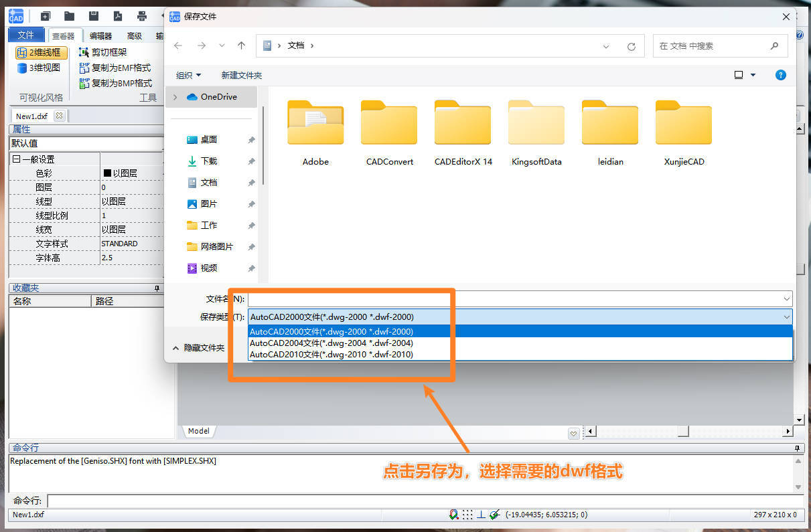The height and width of the screenshot is (532, 811).
Task: Click the 剪切框架 tool
Action: [x=102, y=52]
